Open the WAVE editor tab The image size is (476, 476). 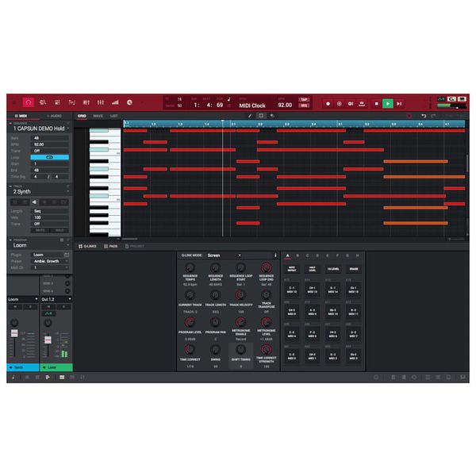(x=98, y=116)
